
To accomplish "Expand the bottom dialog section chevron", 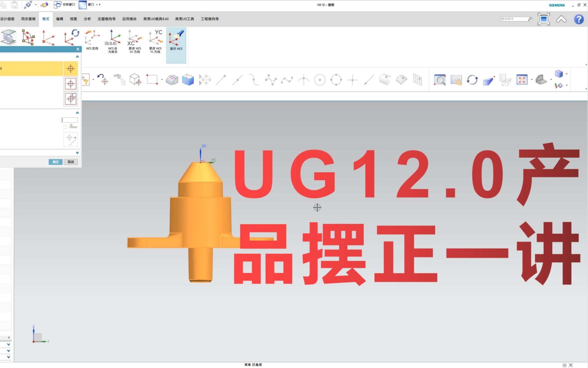I will pos(77,153).
